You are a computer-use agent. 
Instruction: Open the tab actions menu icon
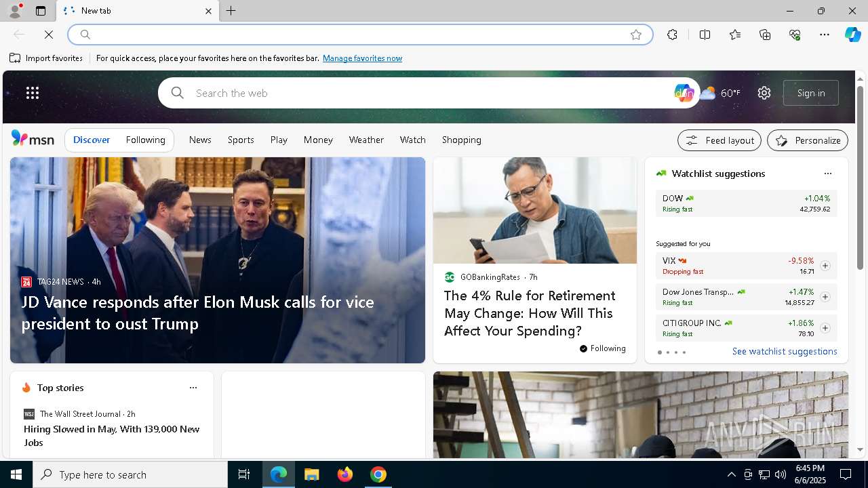click(41, 11)
